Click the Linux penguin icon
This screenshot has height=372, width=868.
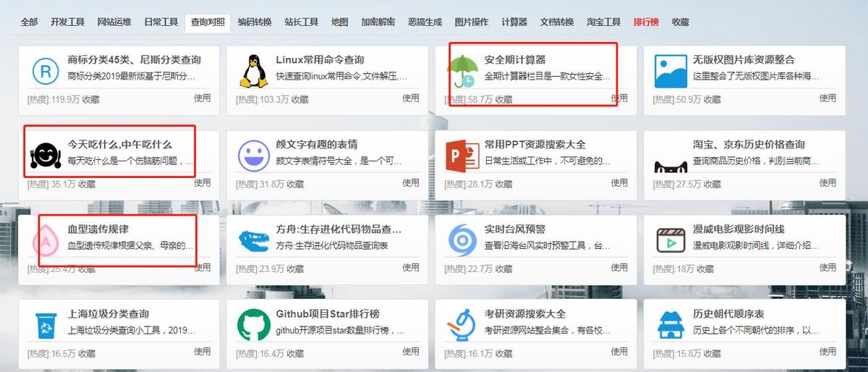[x=252, y=71]
